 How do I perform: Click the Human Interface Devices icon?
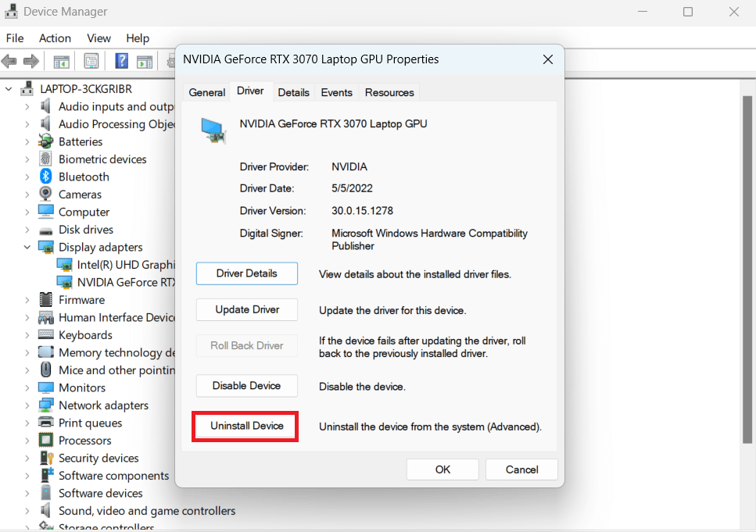[46, 318]
